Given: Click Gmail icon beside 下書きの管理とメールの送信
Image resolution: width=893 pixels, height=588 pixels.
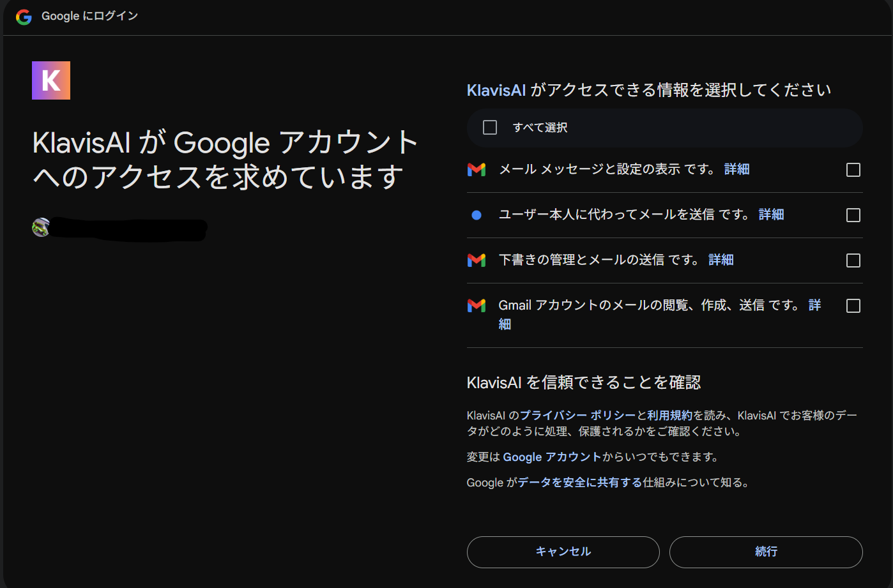Looking at the screenshot, I should point(477,260).
